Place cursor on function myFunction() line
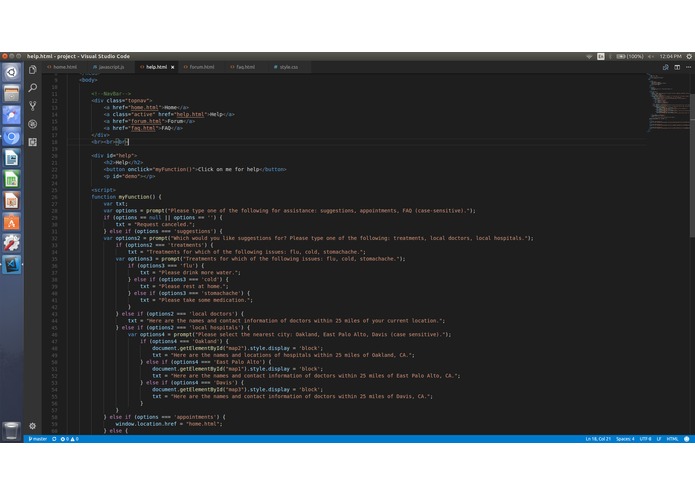This screenshot has height=494, width=695. coord(127,197)
